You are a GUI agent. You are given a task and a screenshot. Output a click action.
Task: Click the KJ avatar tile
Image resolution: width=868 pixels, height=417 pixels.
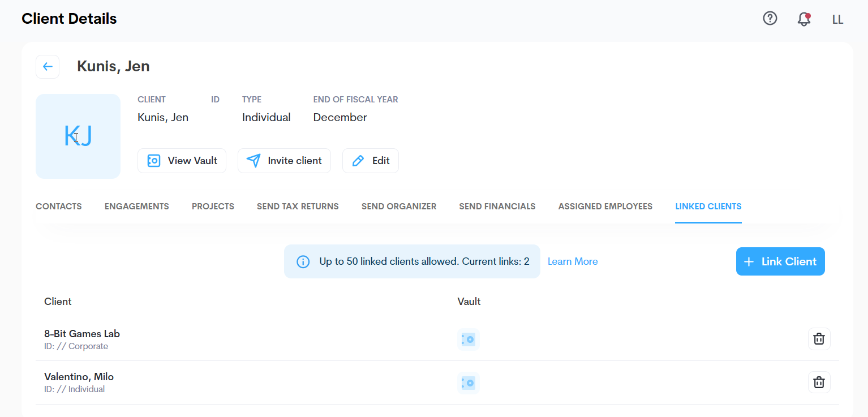[x=78, y=136]
